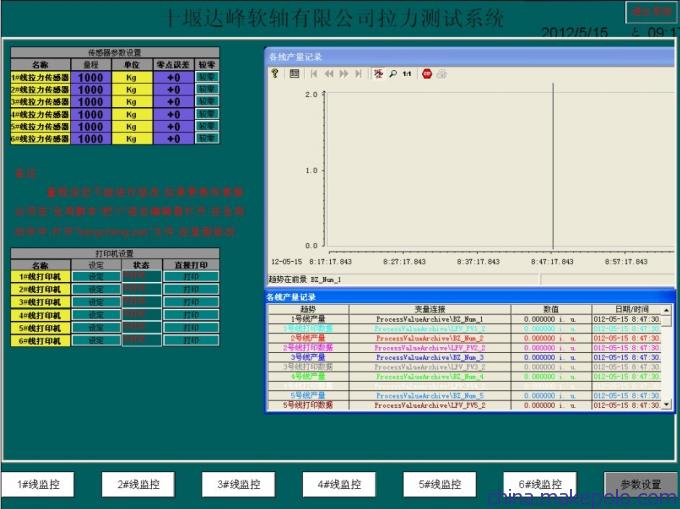Open 1#线监控 screen
680x509 pixels.
(38, 484)
